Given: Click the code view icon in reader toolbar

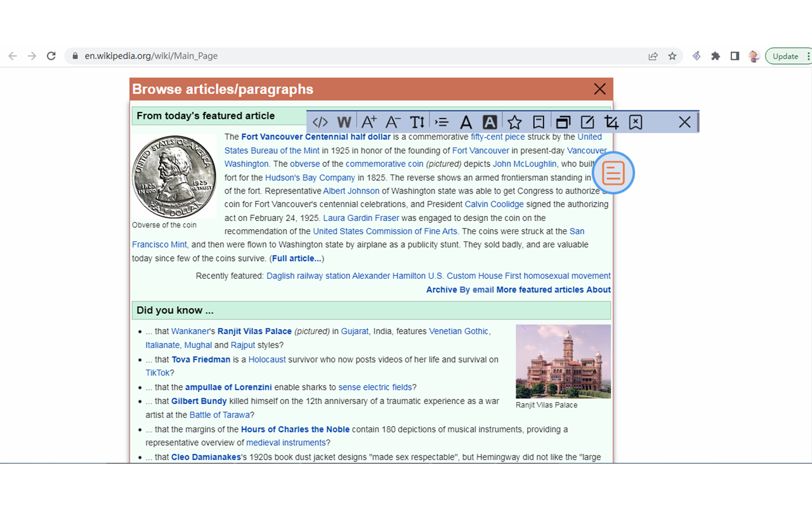Looking at the screenshot, I should pyautogui.click(x=320, y=122).
